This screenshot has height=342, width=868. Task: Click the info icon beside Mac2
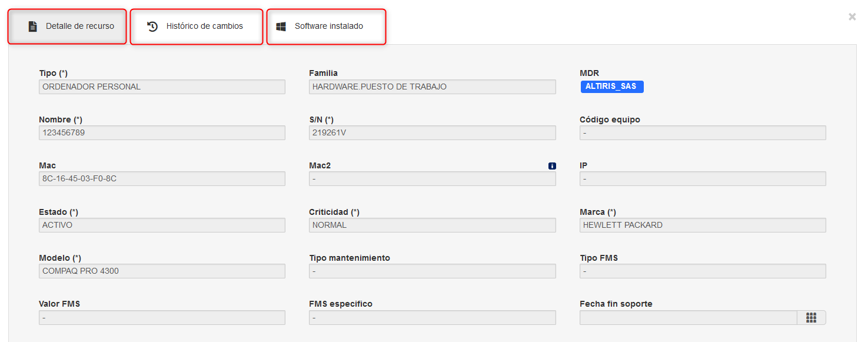click(552, 166)
